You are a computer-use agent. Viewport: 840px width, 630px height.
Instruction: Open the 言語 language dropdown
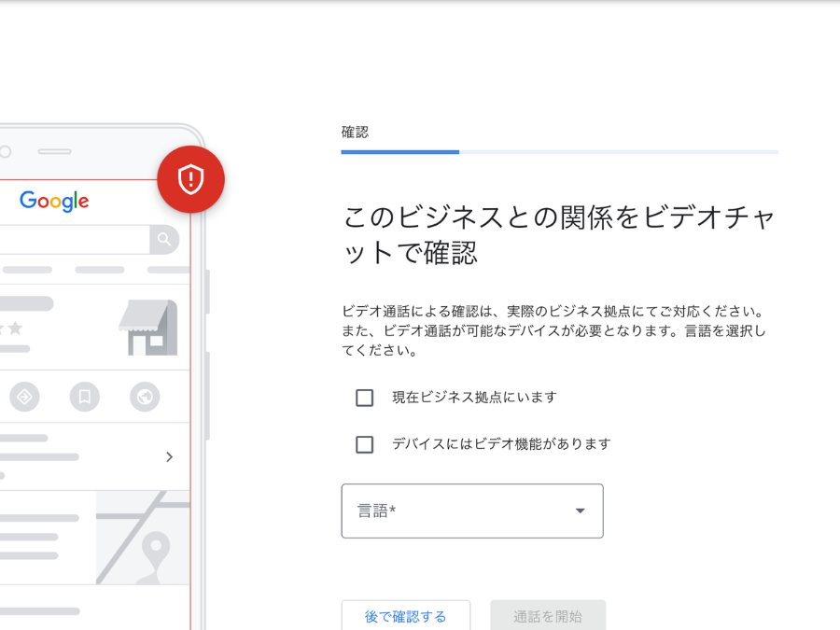[471, 511]
